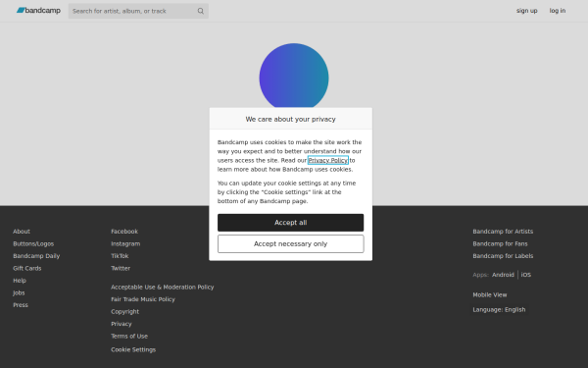This screenshot has width=588, height=368.
Task: Open the Privacy Policy link in dialog
Action: (327, 160)
